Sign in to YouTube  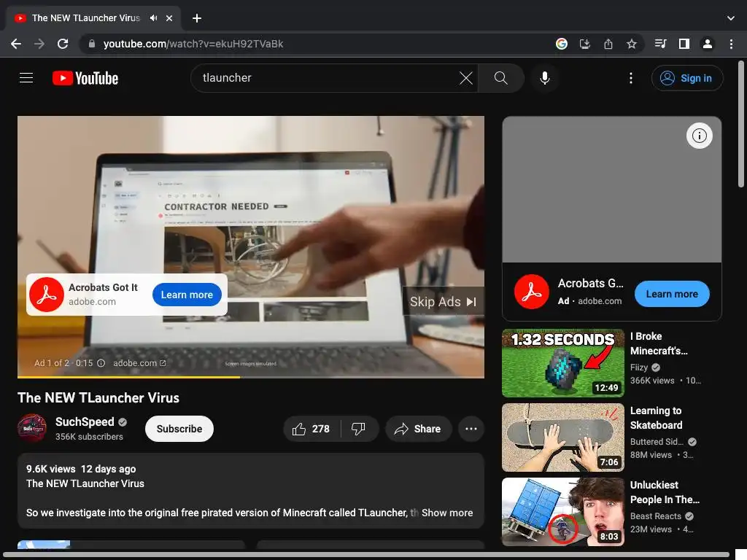pos(687,78)
